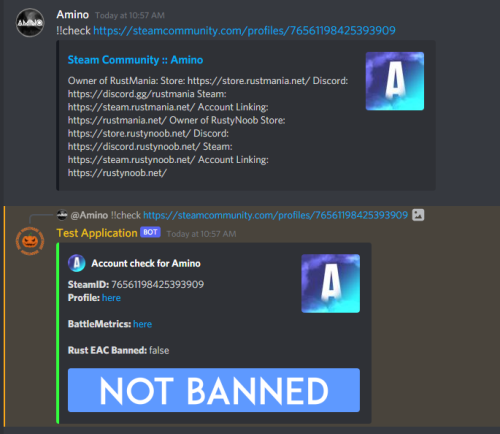Image resolution: width=500 pixels, height=434 pixels.
Task: Click small Amino avatar in reply preview
Action: click(62, 215)
